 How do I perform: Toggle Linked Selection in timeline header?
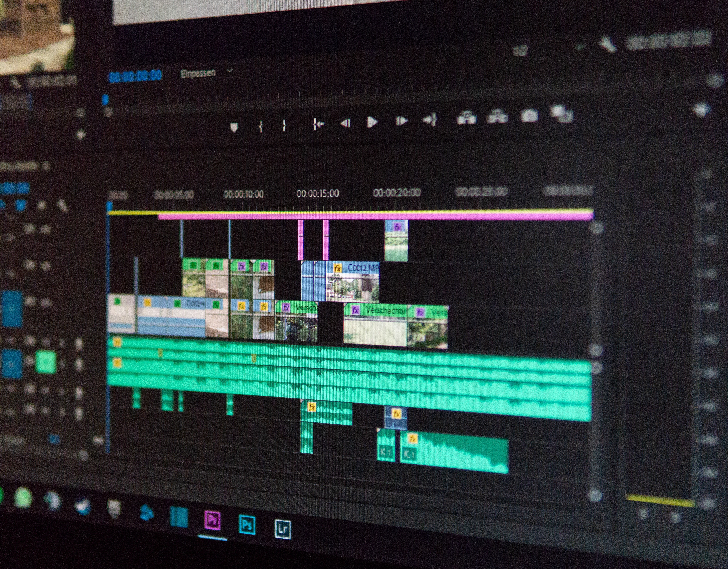click(x=21, y=206)
